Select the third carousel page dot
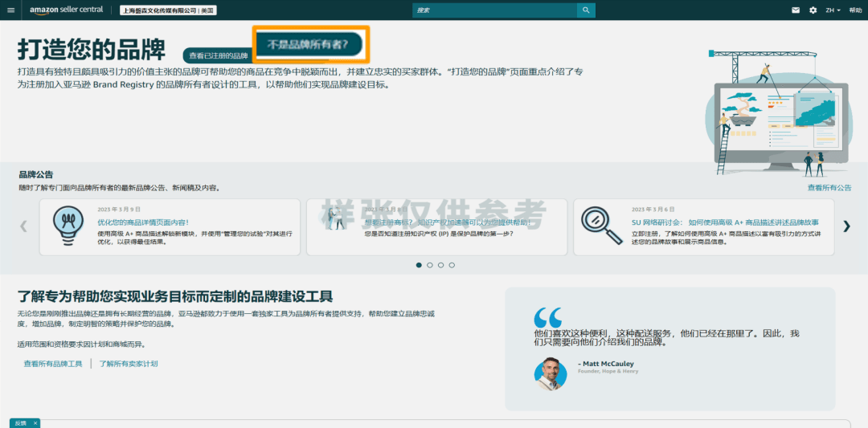The image size is (868, 428). click(x=440, y=265)
